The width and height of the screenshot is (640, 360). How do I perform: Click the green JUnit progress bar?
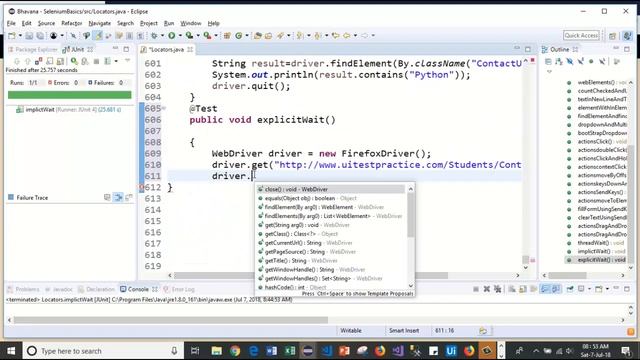coord(69,95)
